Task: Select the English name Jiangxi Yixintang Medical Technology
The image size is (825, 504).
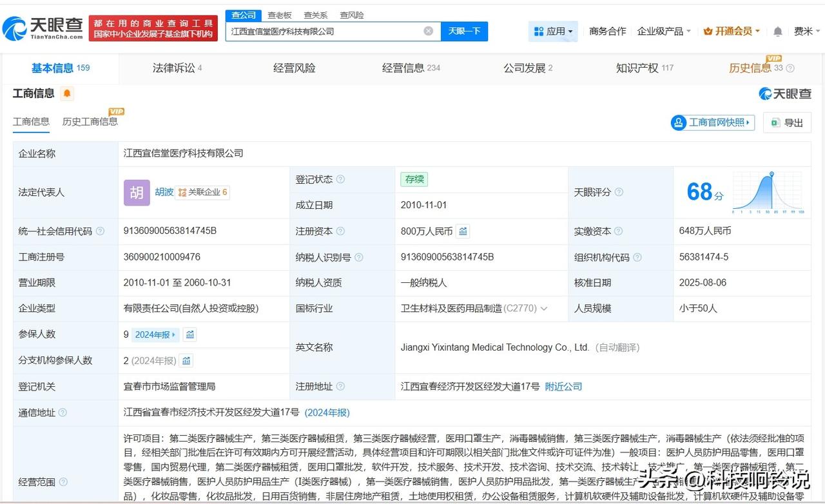Action: [x=495, y=347]
